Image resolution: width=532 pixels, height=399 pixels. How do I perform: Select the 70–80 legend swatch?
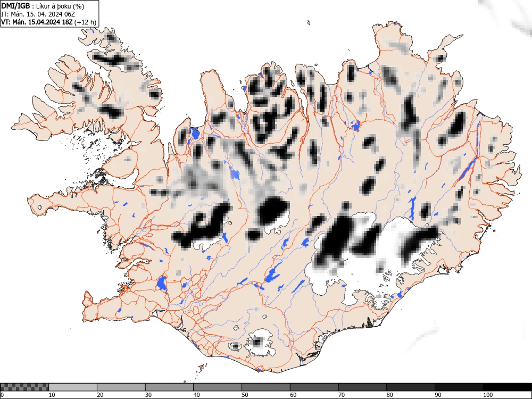click(362, 387)
